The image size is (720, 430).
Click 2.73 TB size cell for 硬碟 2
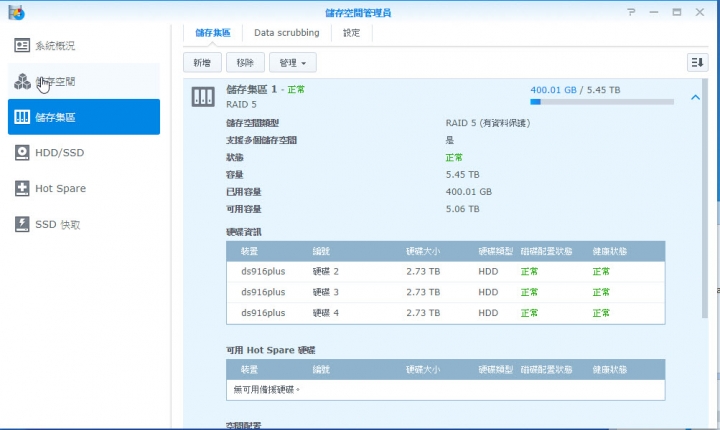click(x=423, y=272)
